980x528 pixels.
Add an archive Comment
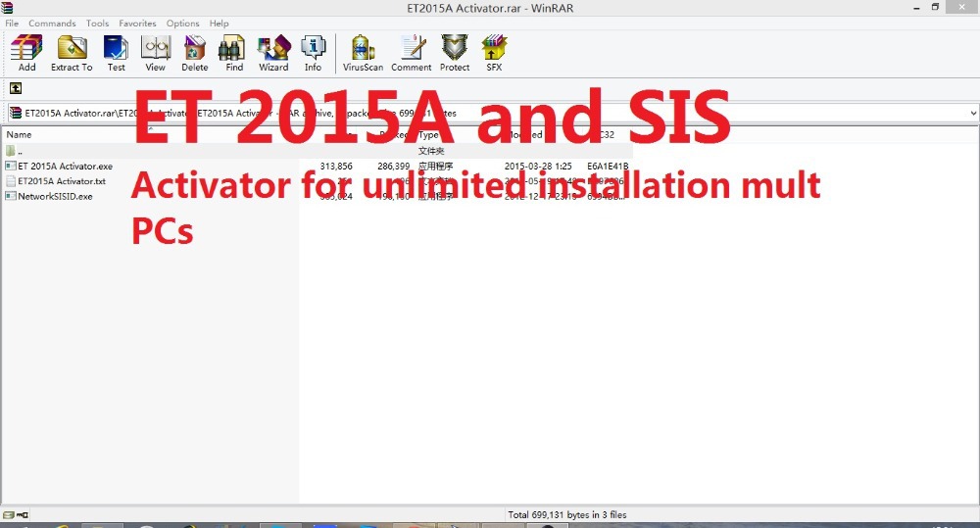(x=412, y=53)
